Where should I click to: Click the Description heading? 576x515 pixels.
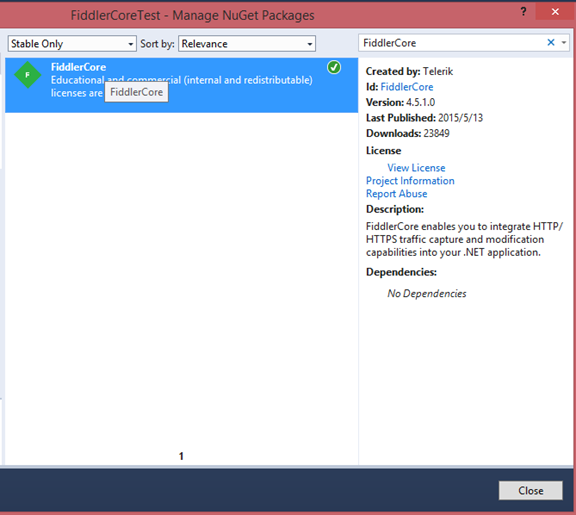tap(395, 209)
